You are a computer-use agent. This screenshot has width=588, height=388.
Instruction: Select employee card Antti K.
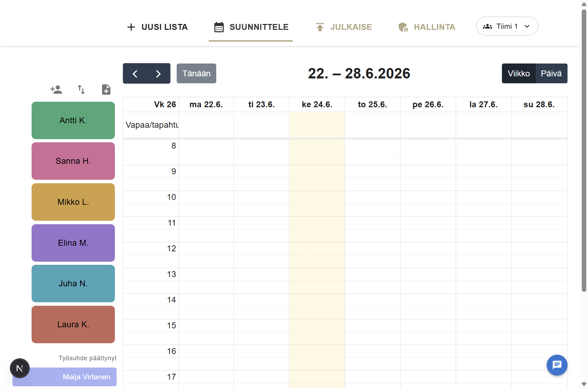pos(73,120)
